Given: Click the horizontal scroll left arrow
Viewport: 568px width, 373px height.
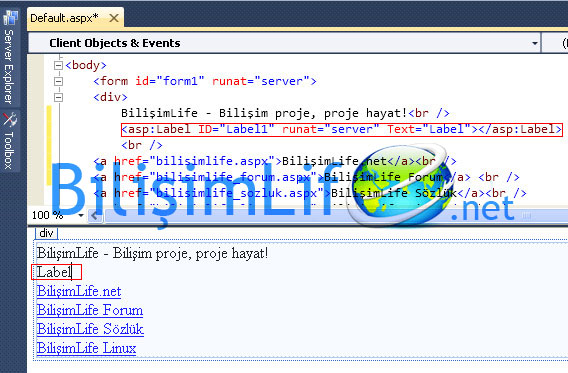Looking at the screenshot, I should [96, 216].
